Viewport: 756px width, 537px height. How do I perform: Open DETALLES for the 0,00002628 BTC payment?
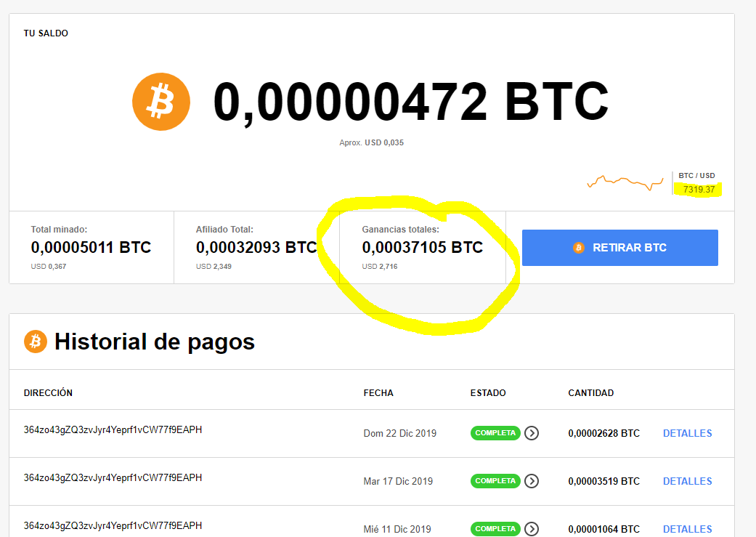pyautogui.click(x=687, y=433)
